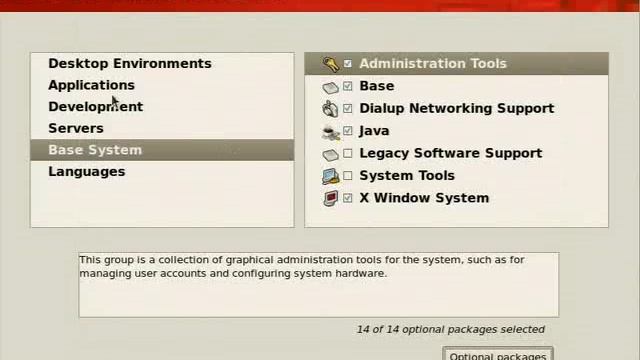Enable the Legacy Software Support checkbox
The image size is (640, 360).
click(347, 153)
